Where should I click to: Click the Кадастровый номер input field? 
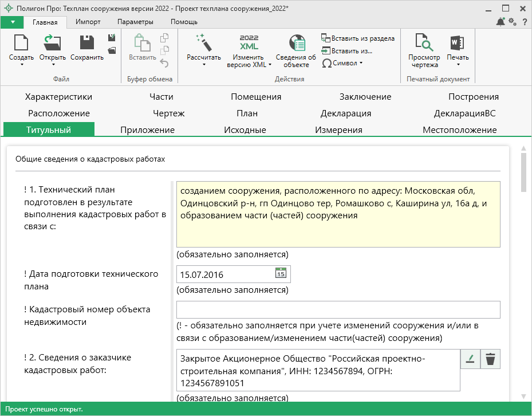click(x=338, y=309)
